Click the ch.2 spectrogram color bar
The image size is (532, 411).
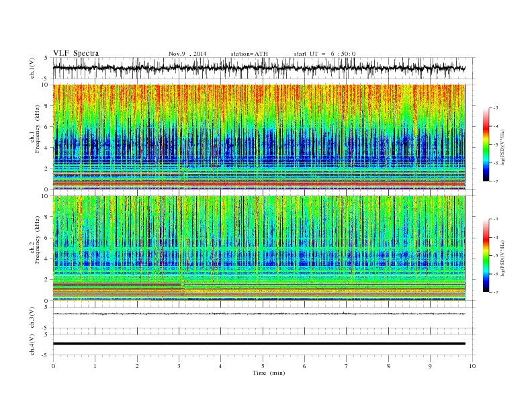(x=486, y=255)
